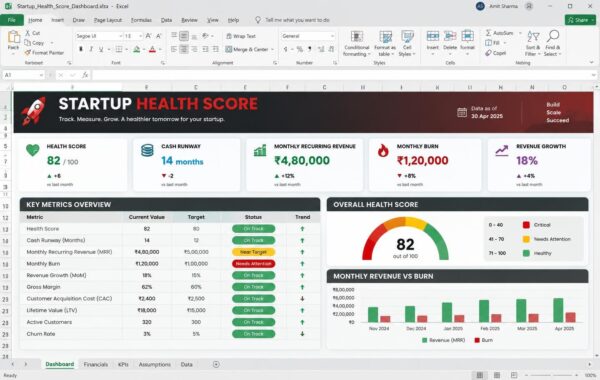Align text to the right
The image size is (600, 380).
point(194,49)
